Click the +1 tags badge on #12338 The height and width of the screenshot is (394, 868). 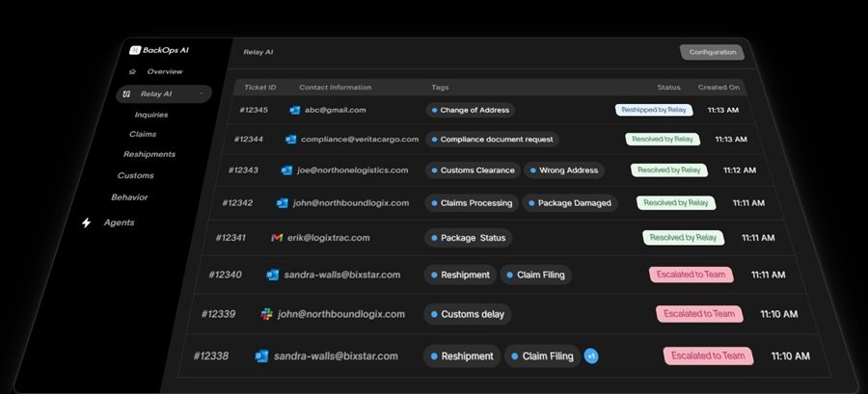(x=591, y=356)
